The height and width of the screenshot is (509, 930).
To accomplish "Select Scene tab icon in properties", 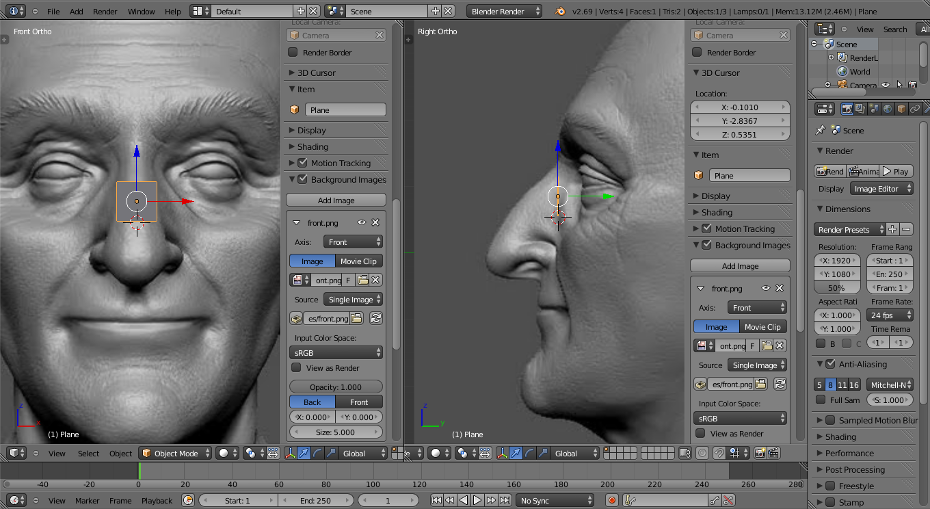I will [874, 109].
